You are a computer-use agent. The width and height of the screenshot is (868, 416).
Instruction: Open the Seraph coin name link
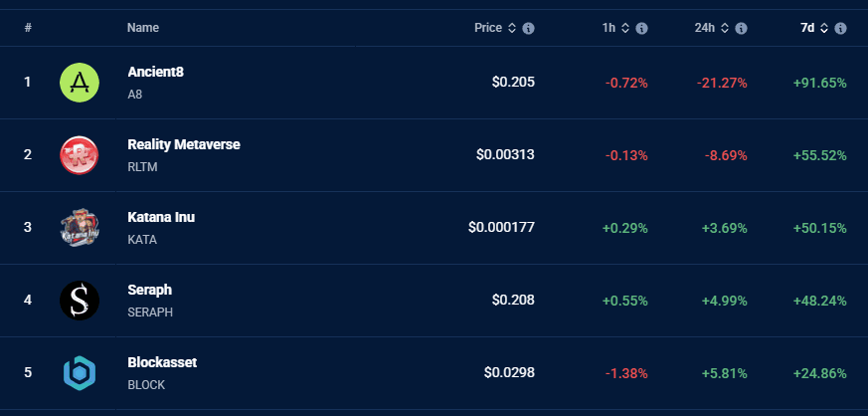(150, 290)
